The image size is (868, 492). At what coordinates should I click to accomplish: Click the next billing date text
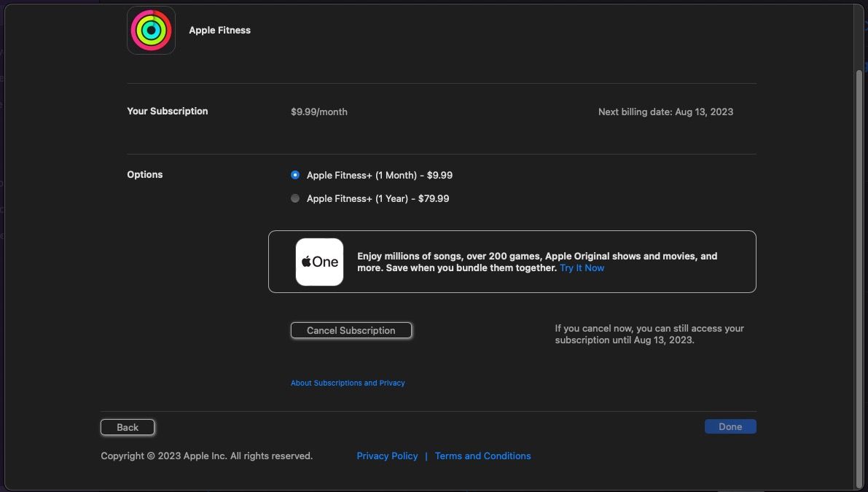[x=665, y=112]
